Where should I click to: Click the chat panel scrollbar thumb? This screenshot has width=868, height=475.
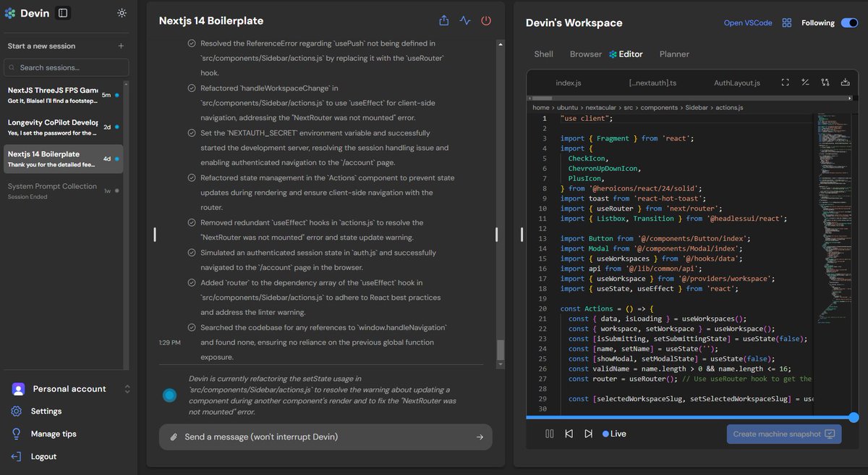tap(500, 350)
